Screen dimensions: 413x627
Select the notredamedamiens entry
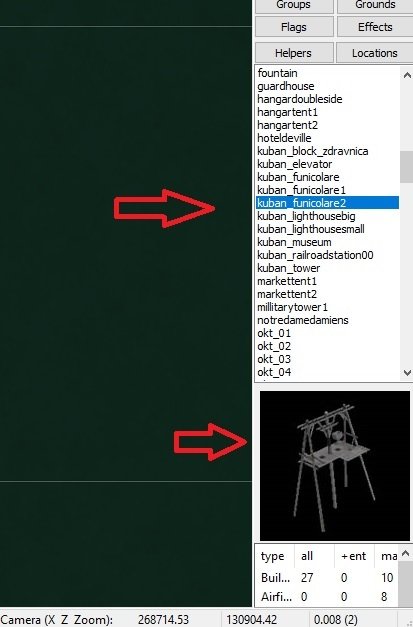coord(303,320)
